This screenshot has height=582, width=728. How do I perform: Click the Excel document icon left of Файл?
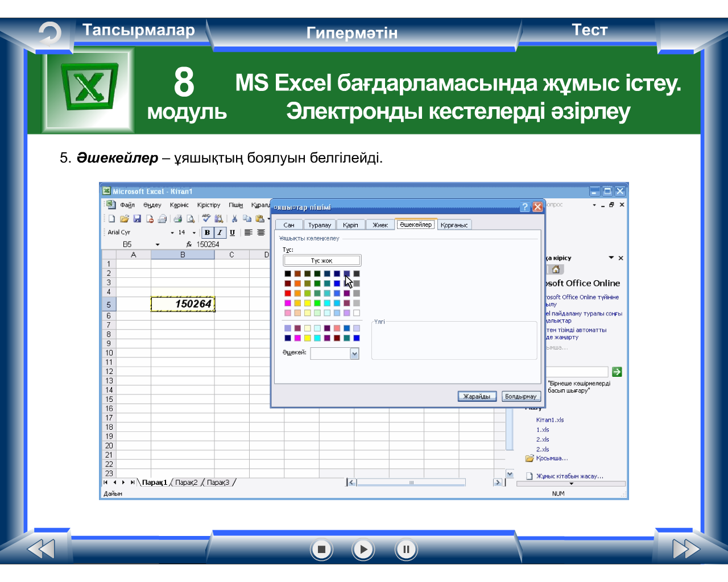[x=111, y=205]
